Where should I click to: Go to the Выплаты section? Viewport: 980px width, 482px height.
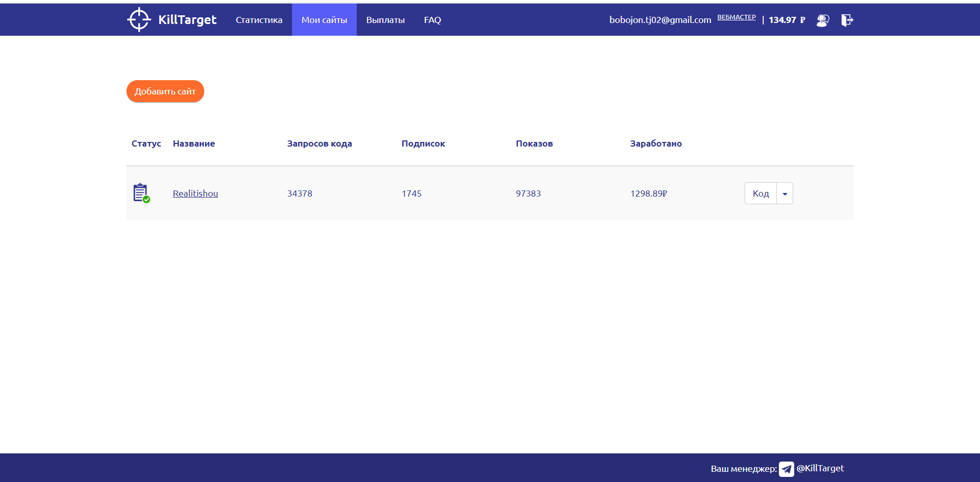385,20
